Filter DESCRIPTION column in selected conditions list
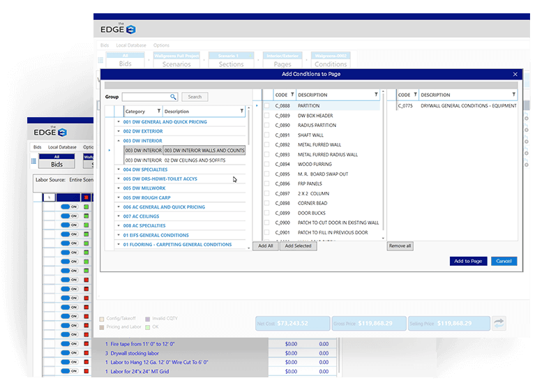558x392 pixels. 513,95
